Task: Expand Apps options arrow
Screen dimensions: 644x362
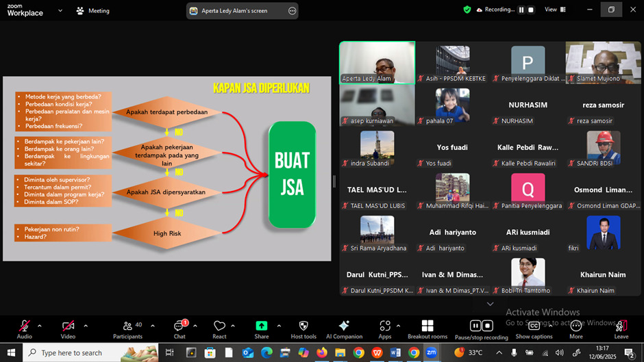Action: click(398, 326)
